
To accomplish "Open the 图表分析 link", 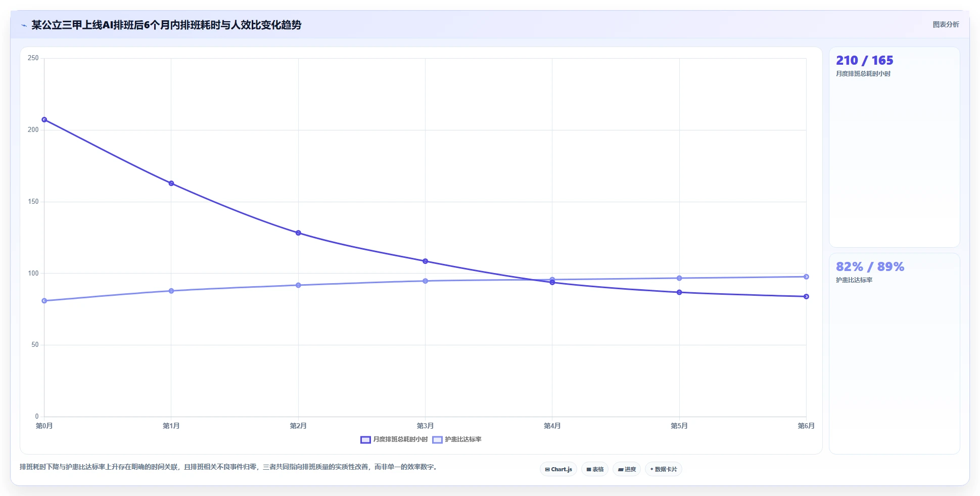I will point(946,24).
